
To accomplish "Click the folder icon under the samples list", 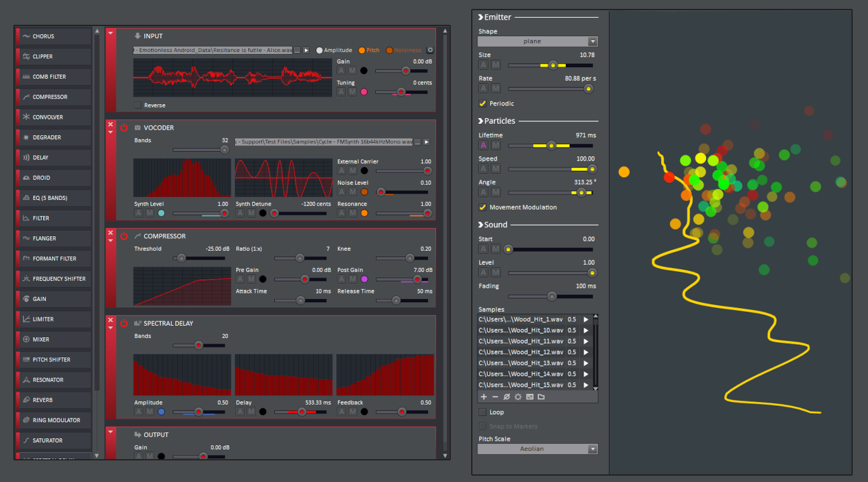I will 541,397.
